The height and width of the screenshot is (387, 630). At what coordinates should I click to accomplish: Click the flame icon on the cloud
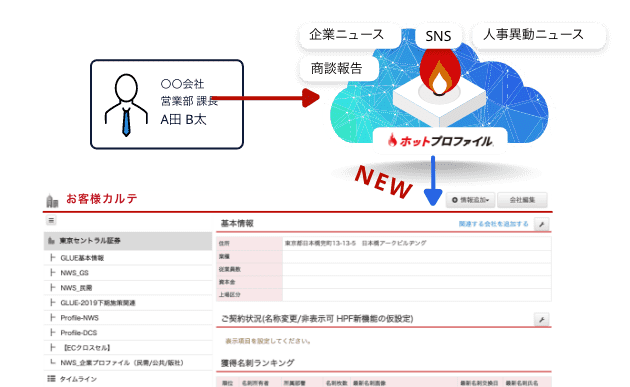(439, 72)
